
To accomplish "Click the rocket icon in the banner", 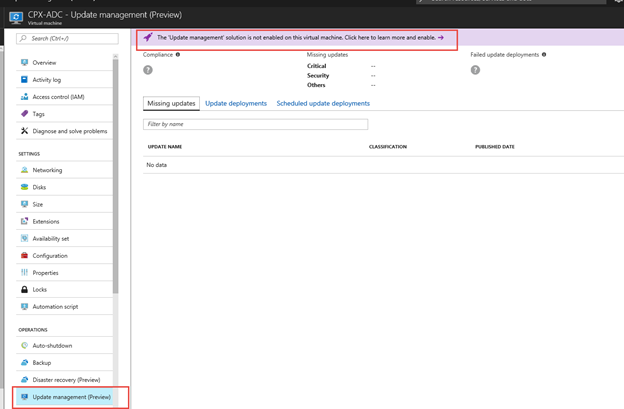I will click(148, 37).
